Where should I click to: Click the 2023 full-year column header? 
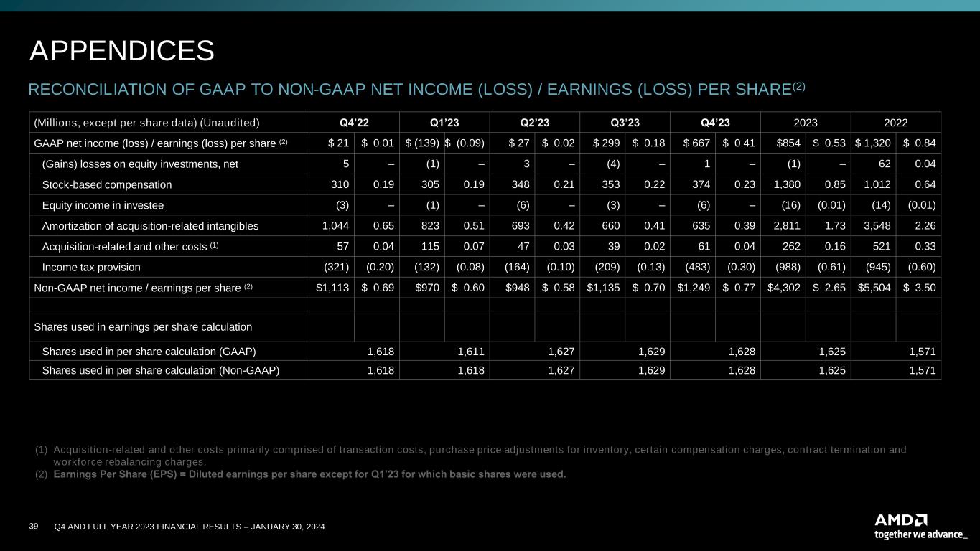point(806,121)
